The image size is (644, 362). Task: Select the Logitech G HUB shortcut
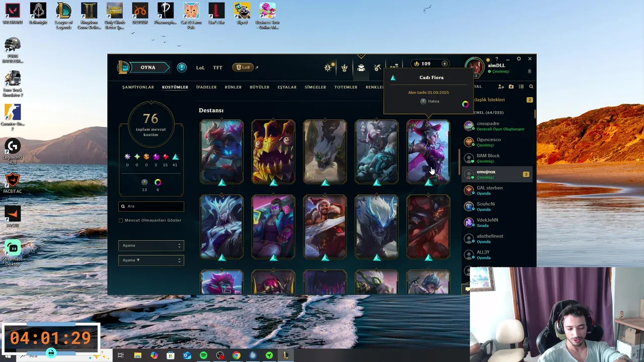point(13,151)
